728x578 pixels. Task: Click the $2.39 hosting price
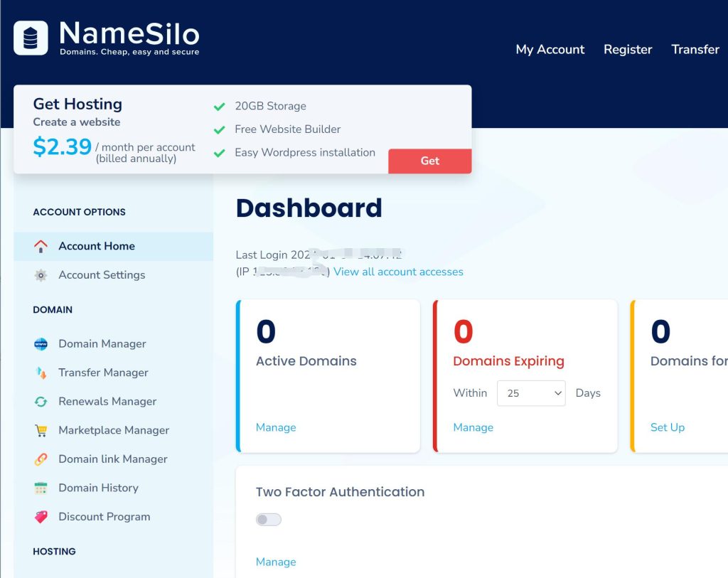tap(63, 147)
